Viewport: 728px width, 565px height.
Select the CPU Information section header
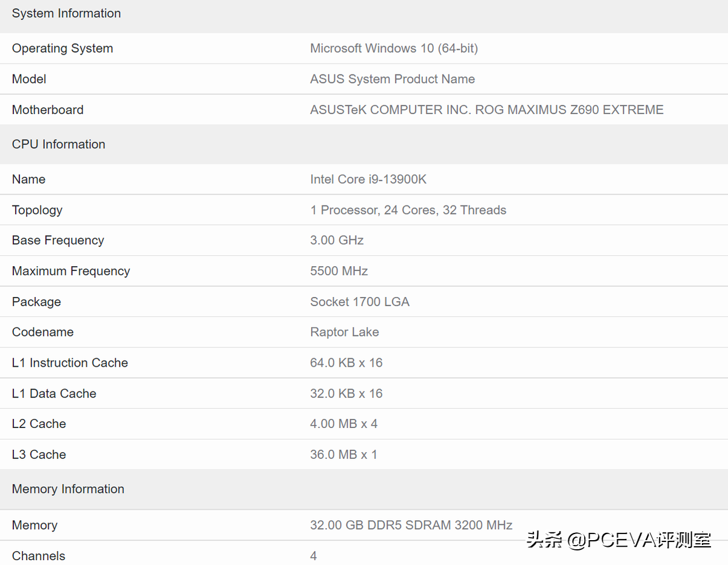click(x=58, y=144)
